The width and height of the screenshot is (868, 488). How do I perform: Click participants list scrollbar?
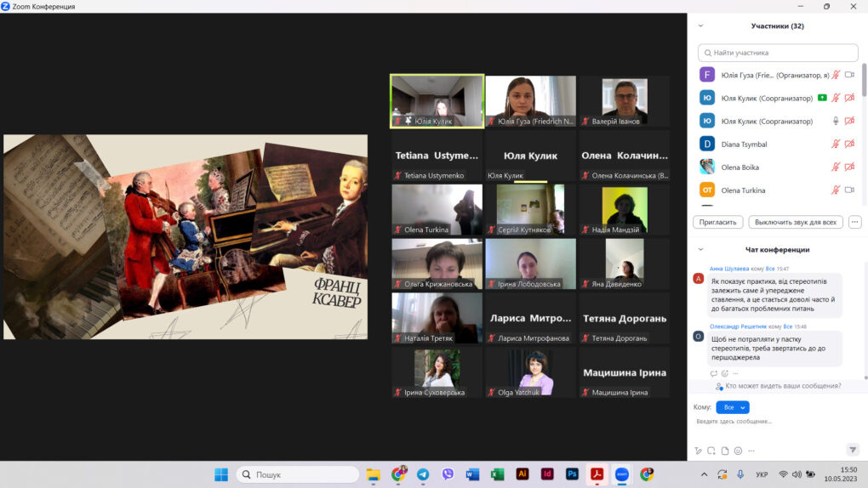[x=864, y=80]
